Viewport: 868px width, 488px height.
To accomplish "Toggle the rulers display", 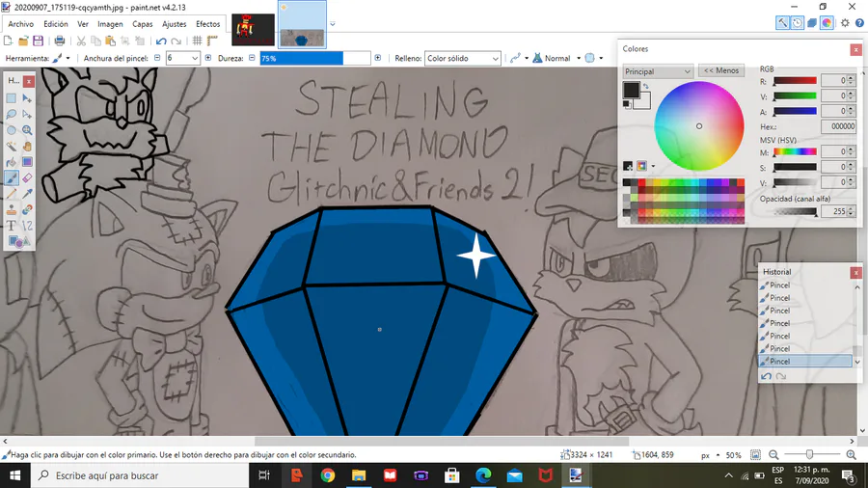I will pyautogui.click(x=212, y=41).
